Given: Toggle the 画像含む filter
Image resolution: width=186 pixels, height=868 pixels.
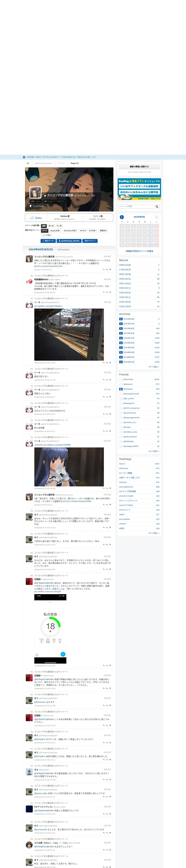Looking at the screenshot, I should click(x=103, y=231).
